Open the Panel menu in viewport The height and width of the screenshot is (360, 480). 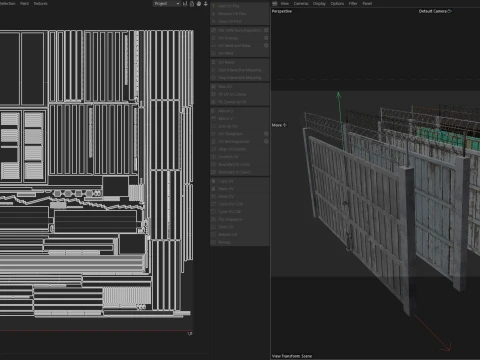[367, 3]
